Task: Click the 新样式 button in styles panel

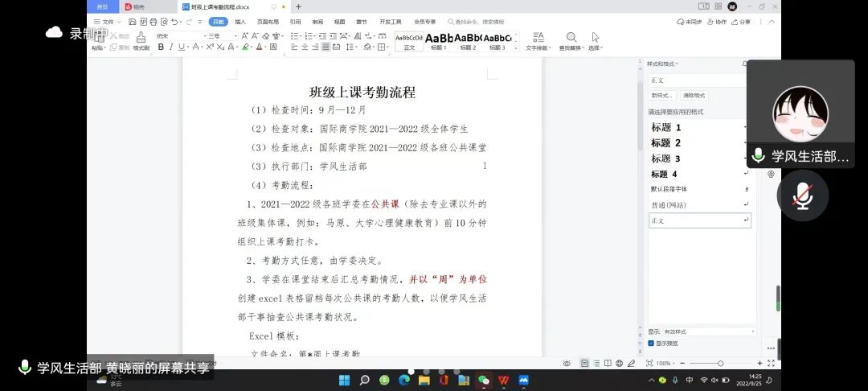Action: point(662,95)
